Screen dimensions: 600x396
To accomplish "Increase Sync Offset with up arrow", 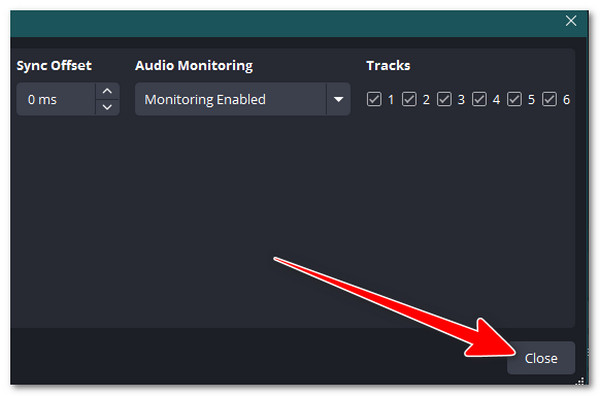I will click(108, 91).
